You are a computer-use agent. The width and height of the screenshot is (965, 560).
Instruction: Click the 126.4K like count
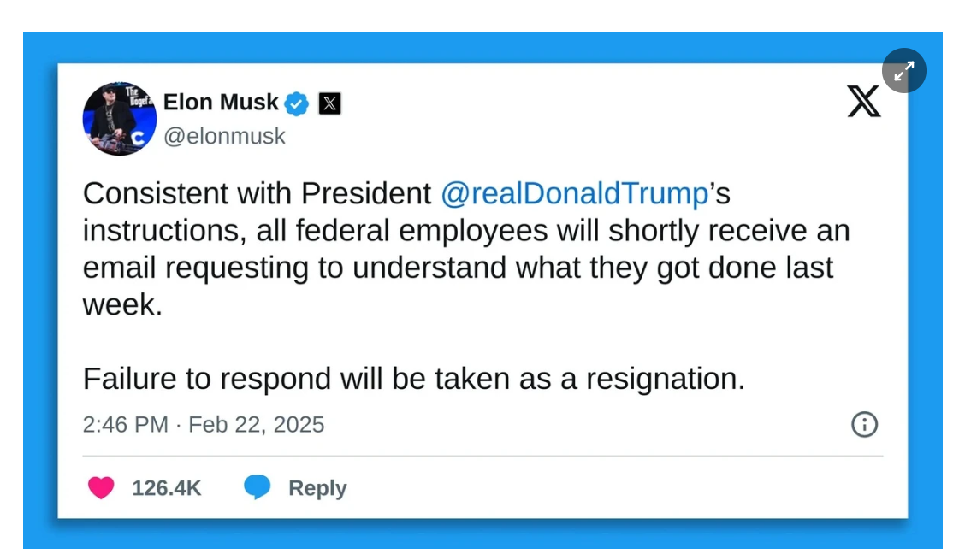pyautogui.click(x=167, y=488)
